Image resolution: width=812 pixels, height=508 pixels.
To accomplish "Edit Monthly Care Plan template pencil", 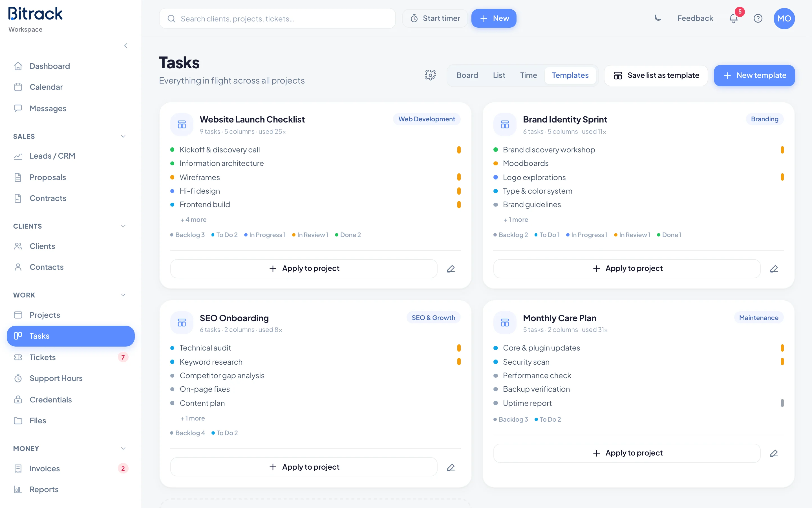I will pyautogui.click(x=774, y=453).
